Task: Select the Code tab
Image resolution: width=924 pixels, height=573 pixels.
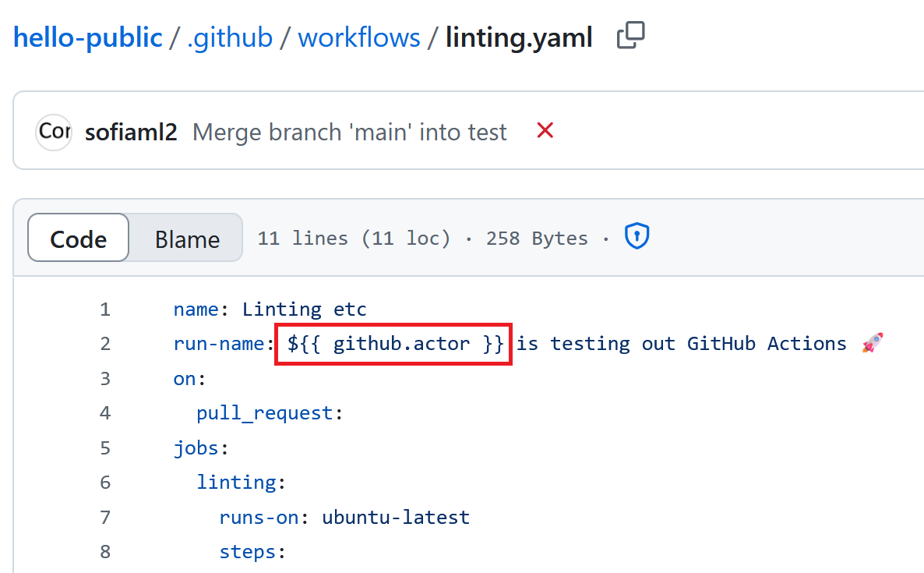Action: (78, 238)
